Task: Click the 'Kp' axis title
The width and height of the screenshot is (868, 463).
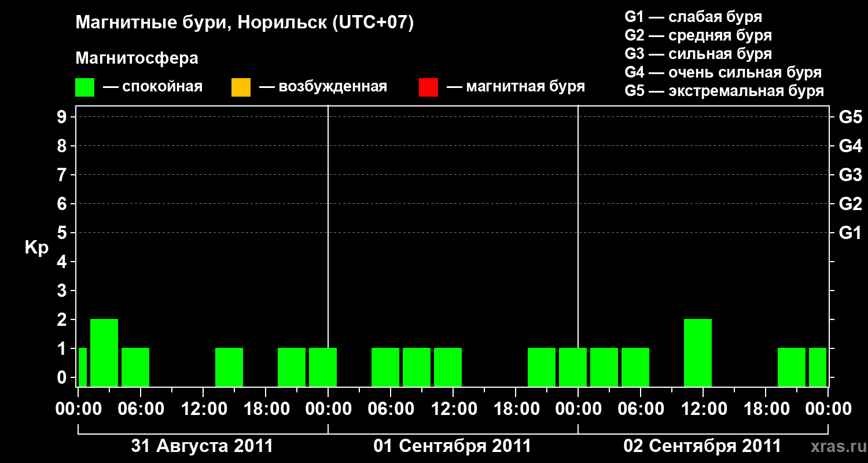Action: pyautogui.click(x=36, y=248)
